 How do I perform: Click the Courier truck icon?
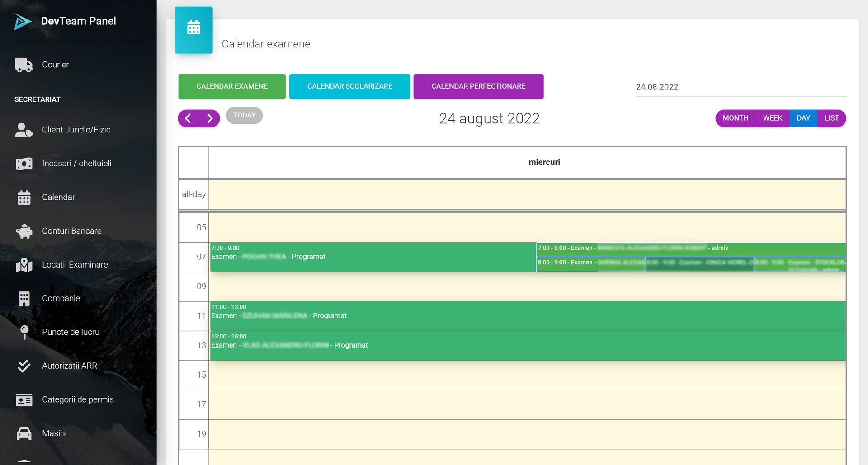tap(24, 65)
